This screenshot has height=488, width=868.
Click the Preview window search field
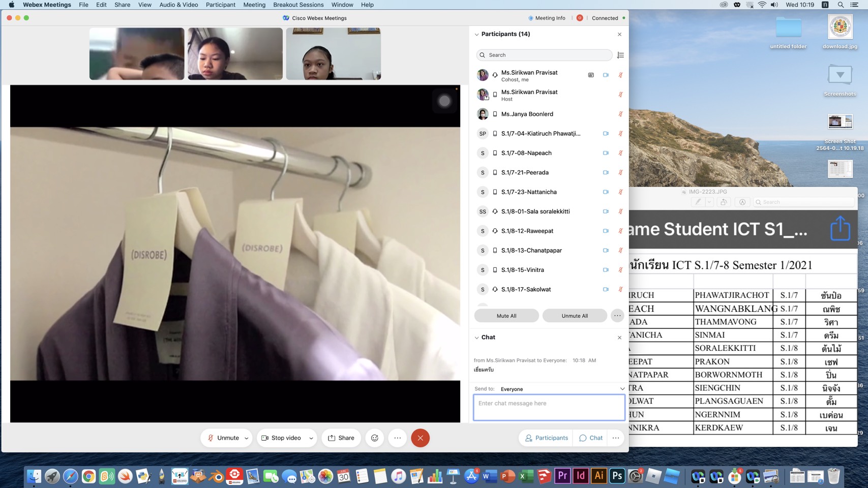(803, 202)
